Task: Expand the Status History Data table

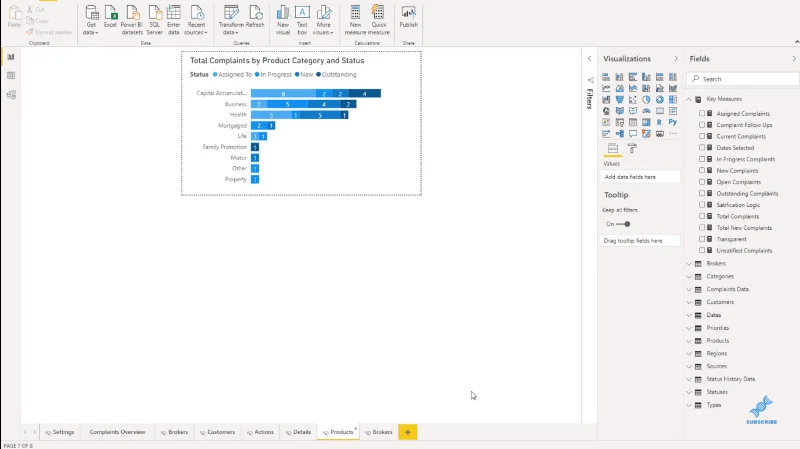Action: point(689,379)
